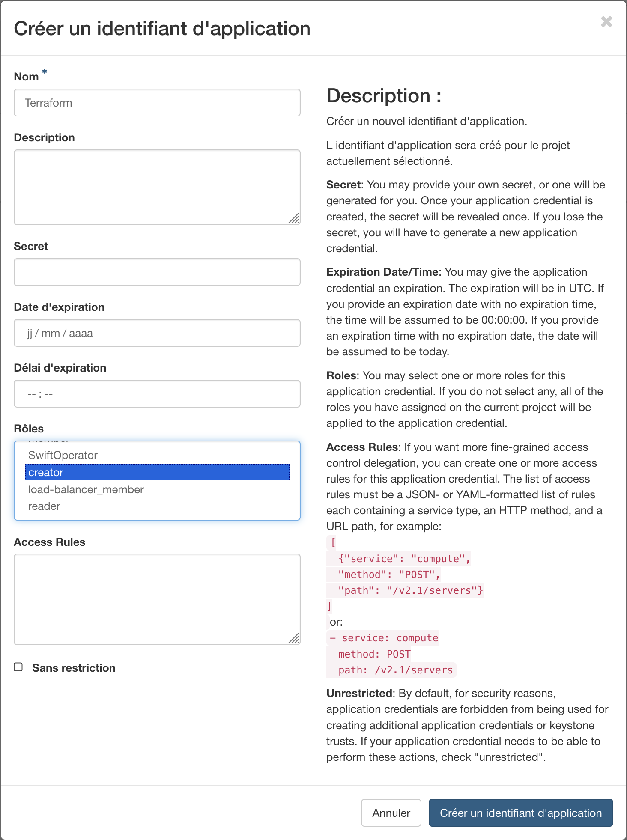Click the Délai d'expiration time field
This screenshot has height=840, width=627.
click(x=157, y=394)
